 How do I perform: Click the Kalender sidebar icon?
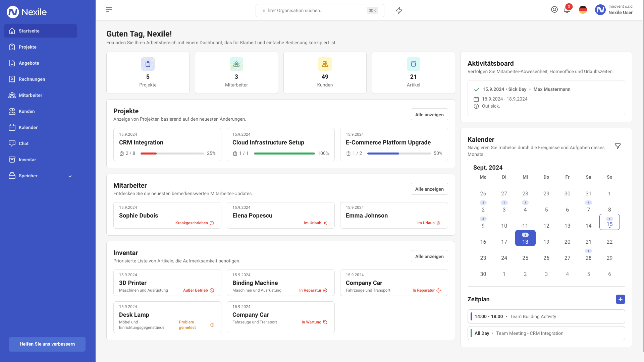point(12,127)
